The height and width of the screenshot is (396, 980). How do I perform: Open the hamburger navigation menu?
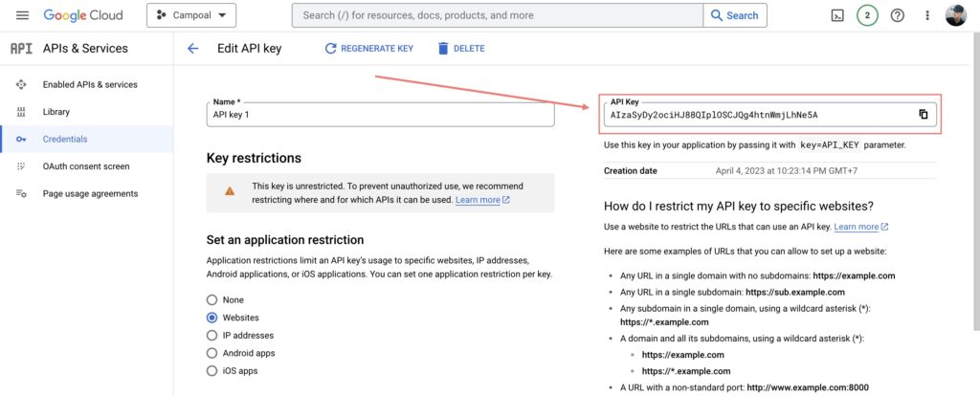(23, 15)
